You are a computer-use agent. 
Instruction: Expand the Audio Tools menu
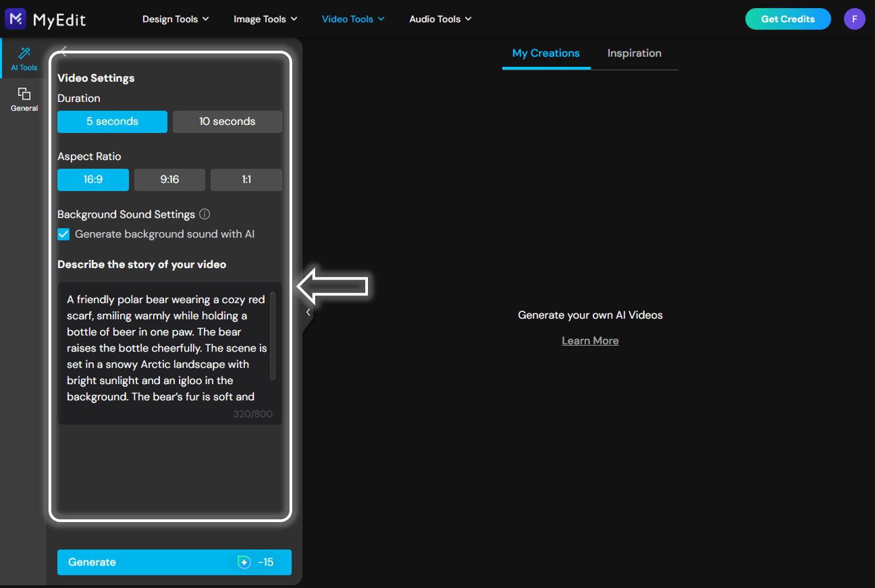440,19
